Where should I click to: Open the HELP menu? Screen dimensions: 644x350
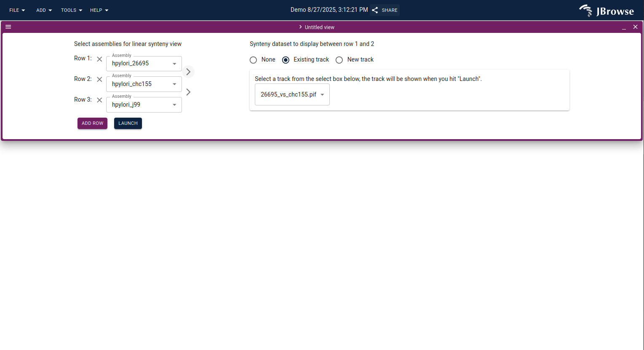99,10
